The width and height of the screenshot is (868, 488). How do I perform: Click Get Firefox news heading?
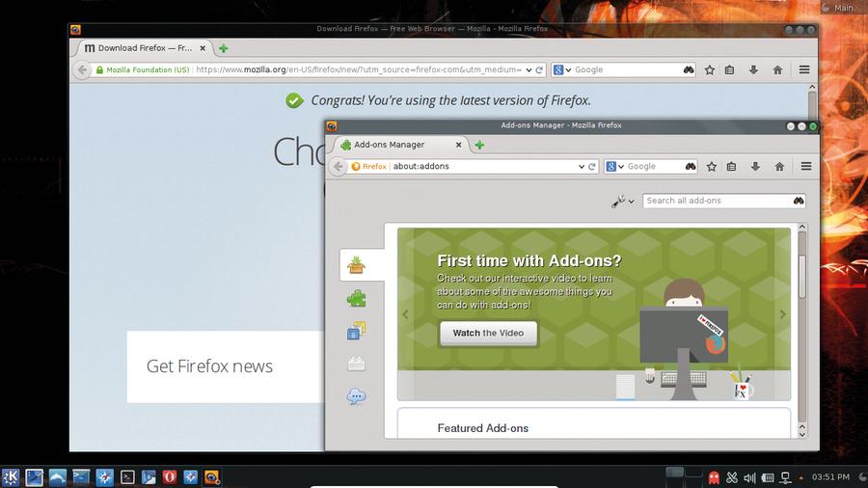click(209, 366)
